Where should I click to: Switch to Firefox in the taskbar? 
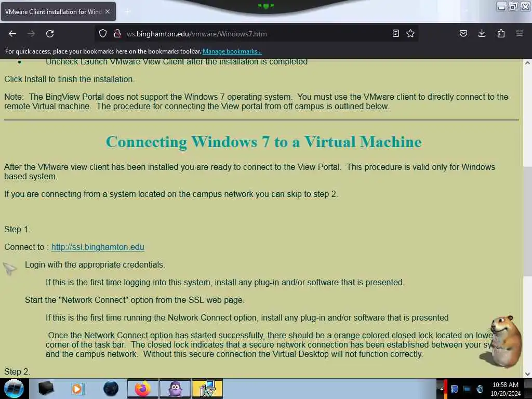pos(143,389)
